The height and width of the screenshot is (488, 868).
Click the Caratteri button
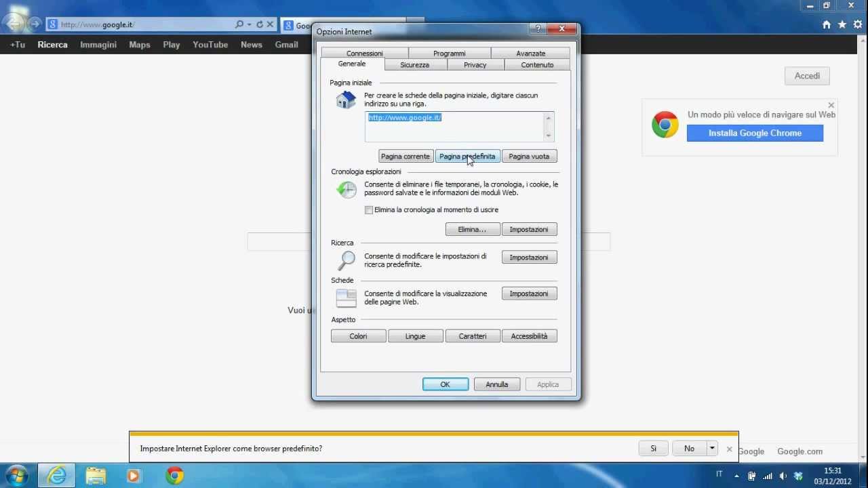pos(472,336)
